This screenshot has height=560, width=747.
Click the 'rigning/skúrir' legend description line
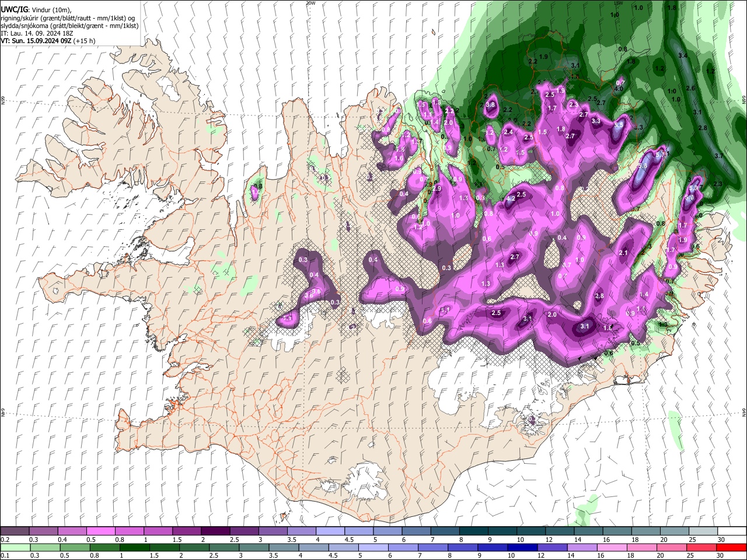tap(68, 17)
